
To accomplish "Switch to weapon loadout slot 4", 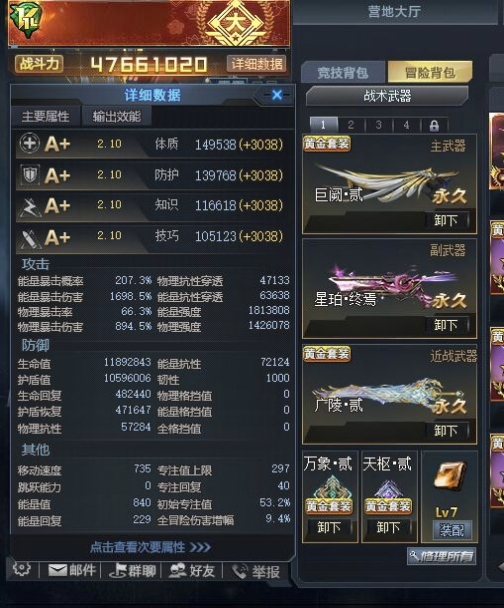I will coord(406,125).
